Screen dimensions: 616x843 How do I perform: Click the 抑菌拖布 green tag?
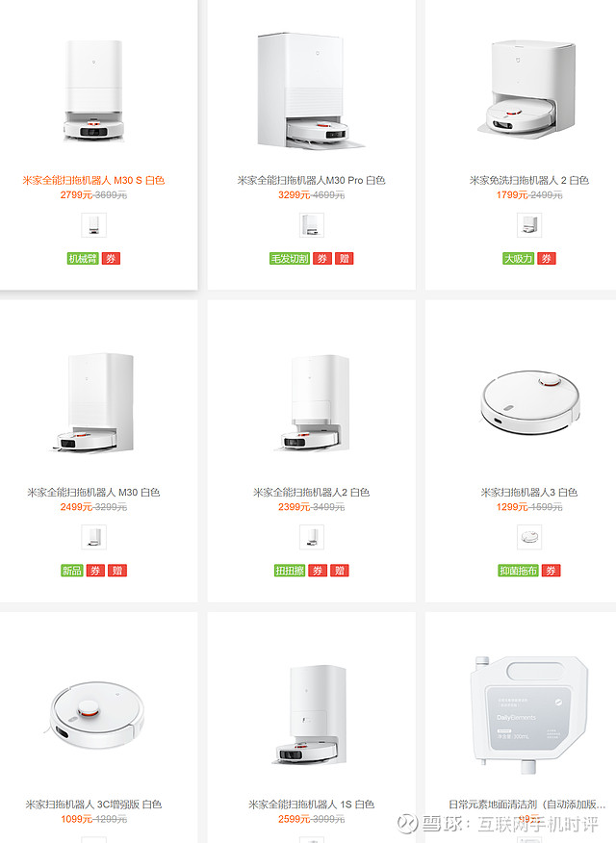[518, 571]
